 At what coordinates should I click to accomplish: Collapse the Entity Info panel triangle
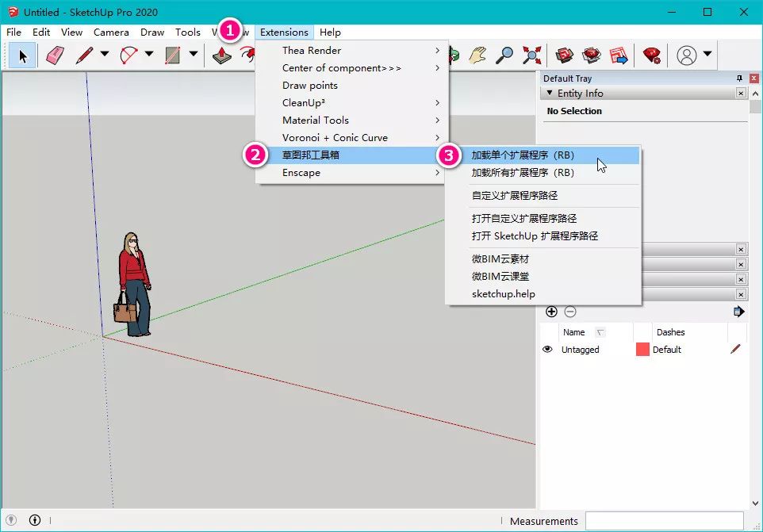pyautogui.click(x=550, y=93)
